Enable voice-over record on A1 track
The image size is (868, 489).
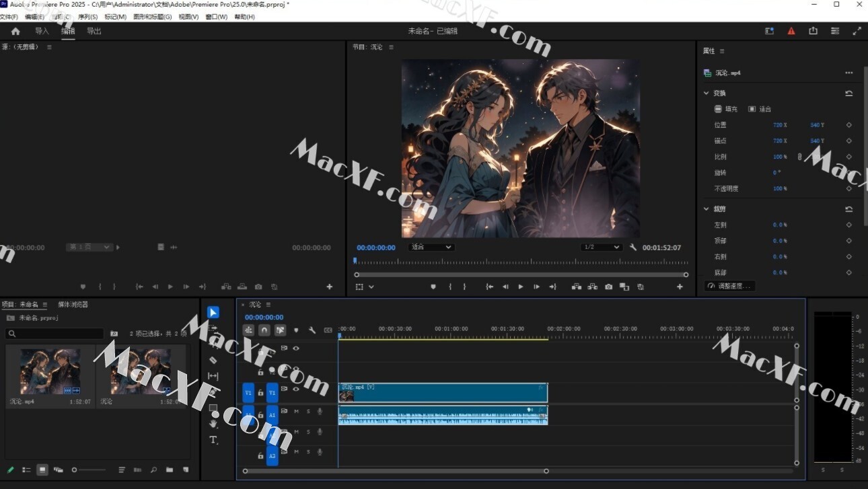[x=320, y=412]
